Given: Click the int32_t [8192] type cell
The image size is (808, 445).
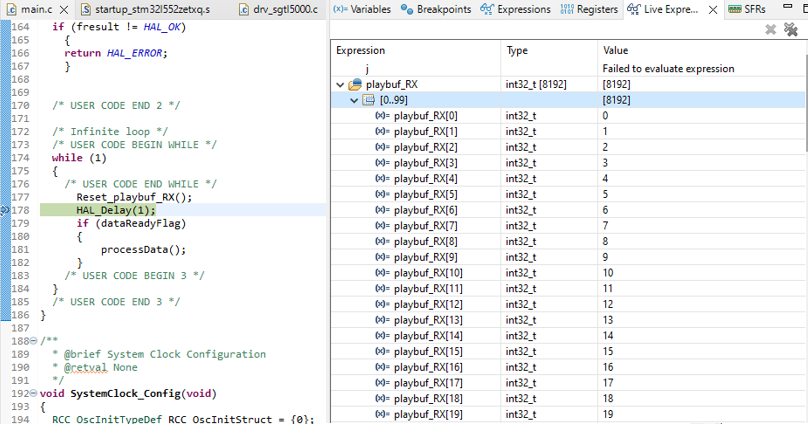Looking at the screenshot, I should [536, 84].
